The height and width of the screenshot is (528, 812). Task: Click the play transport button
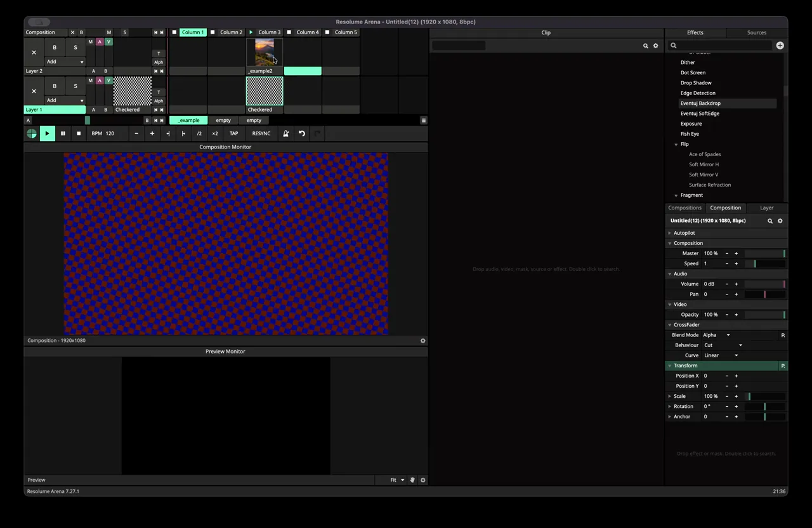click(x=47, y=133)
